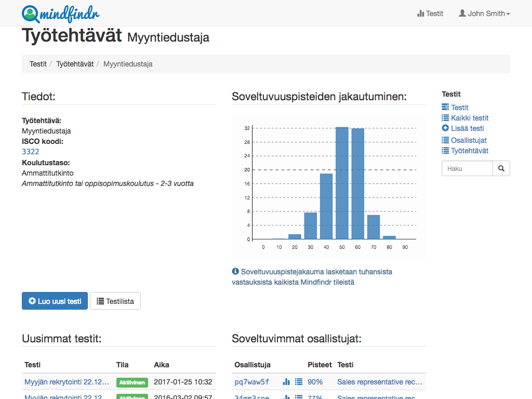Click the list icon beside sidebar Työtehtävät
Image resolution: width=532 pixels, height=399 pixels.
(445, 151)
